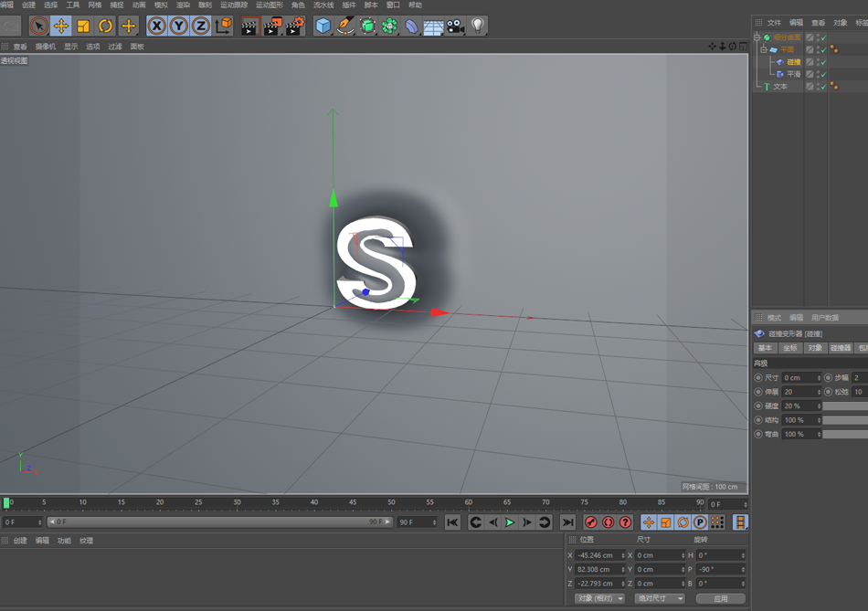Toggle the green checkmark for 碰撞
The height and width of the screenshot is (611, 868).
[824, 62]
